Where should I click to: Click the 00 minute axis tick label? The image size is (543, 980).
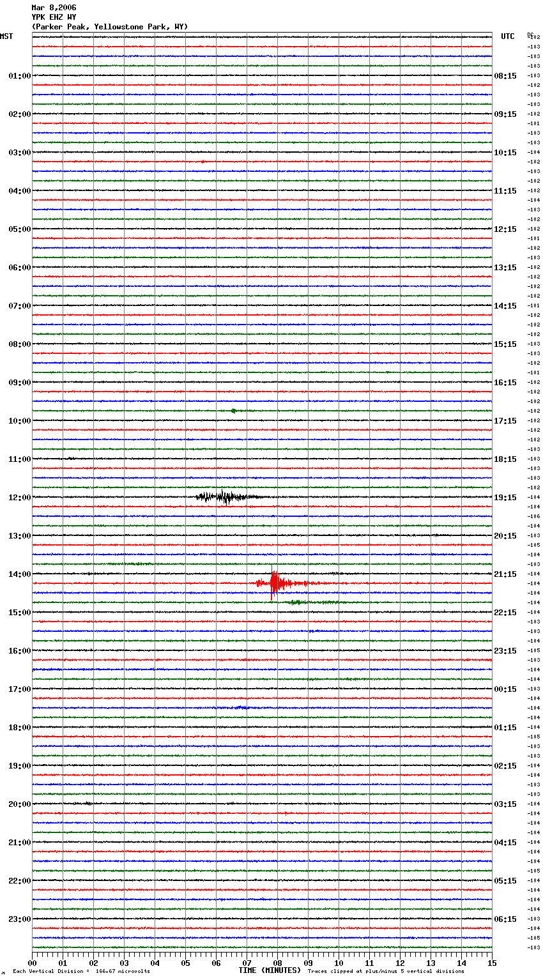point(32,963)
